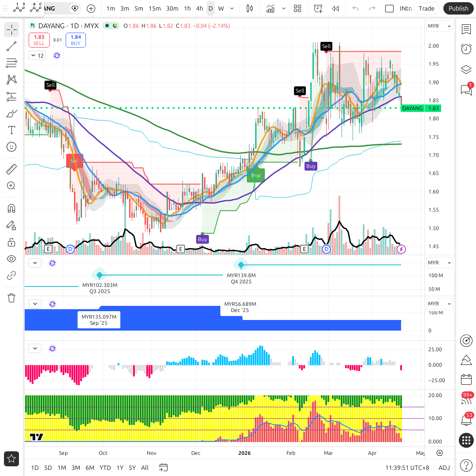Toggle lock all drawings padlock

[11, 242]
